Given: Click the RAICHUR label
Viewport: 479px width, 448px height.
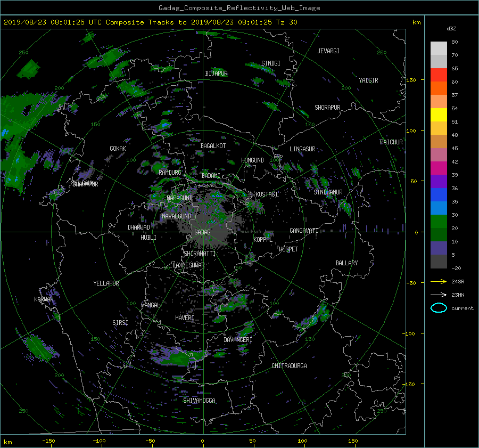Looking at the screenshot, I should pyautogui.click(x=391, y=142).
